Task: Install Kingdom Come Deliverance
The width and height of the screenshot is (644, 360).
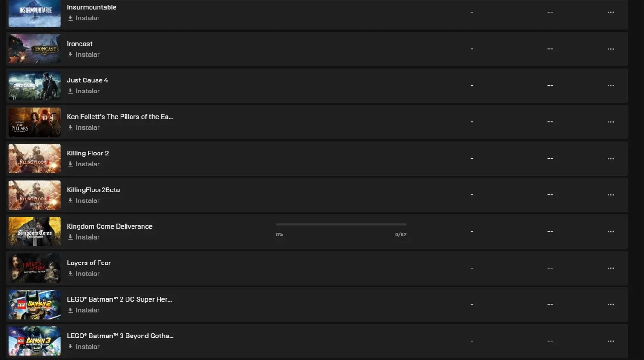Action: click(x=84, y=237)
